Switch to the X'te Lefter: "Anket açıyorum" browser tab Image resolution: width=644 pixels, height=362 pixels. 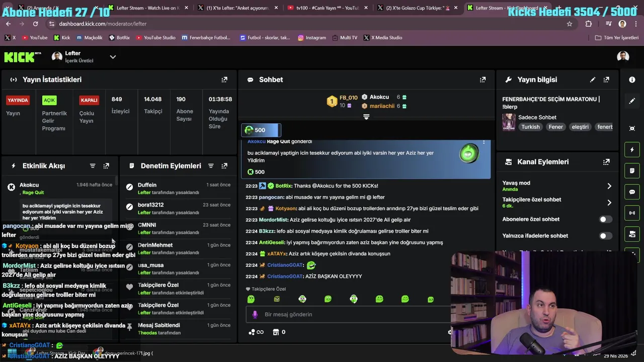coord(237,8)
